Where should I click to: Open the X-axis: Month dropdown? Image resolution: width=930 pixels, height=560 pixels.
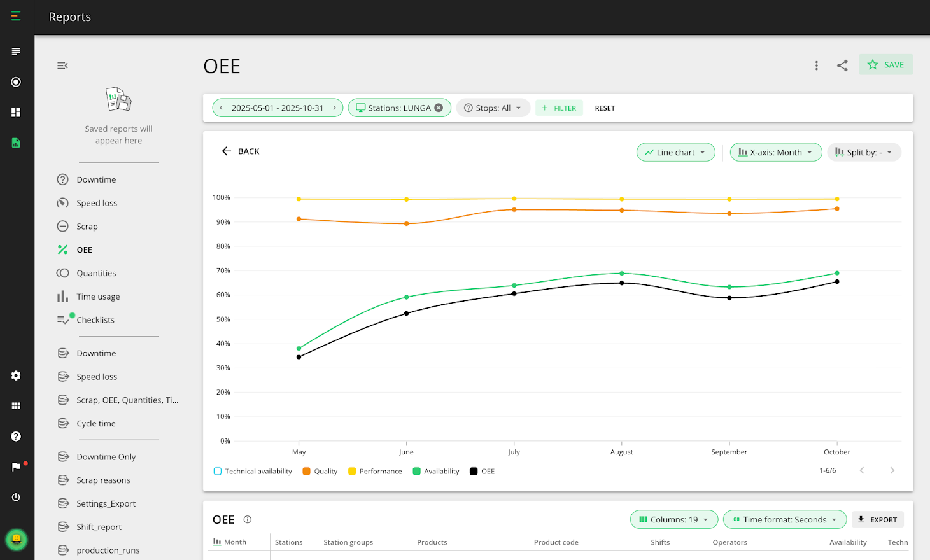(775, 152)
